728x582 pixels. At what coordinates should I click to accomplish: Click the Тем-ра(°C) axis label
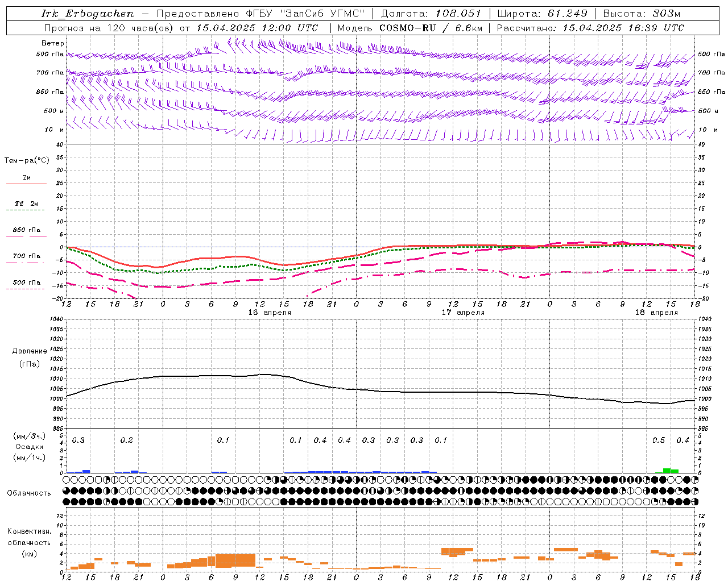(27, 161)
